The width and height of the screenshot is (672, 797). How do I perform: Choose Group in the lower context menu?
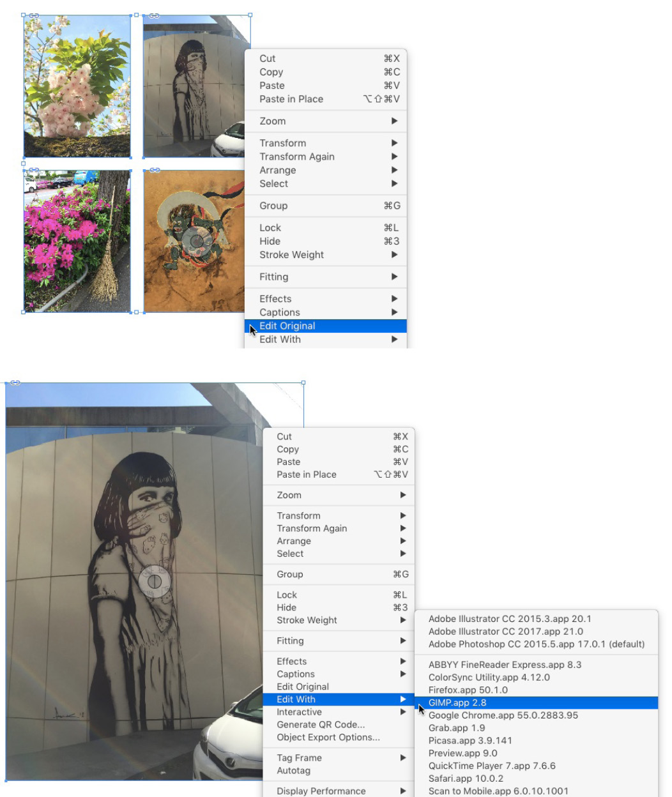339,574
